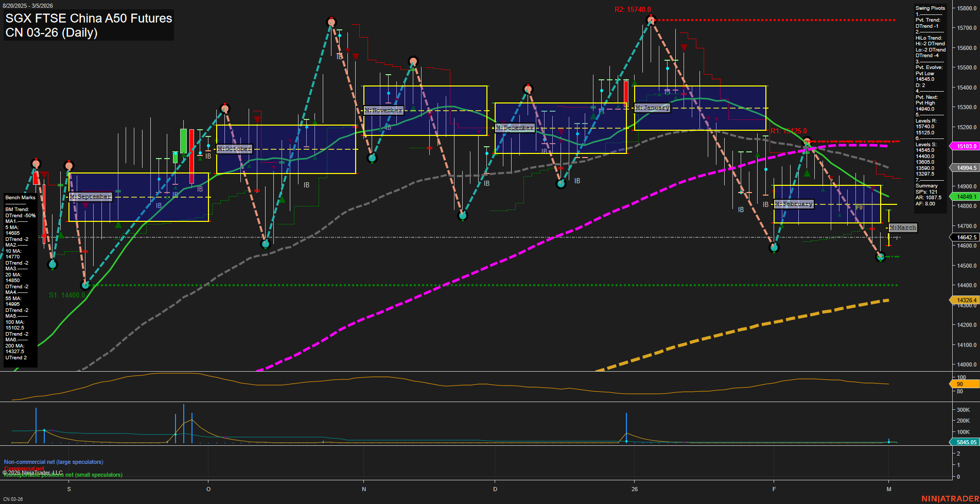980x504 pixels.
Task: Click the M:February label
Action: [793, 203]
